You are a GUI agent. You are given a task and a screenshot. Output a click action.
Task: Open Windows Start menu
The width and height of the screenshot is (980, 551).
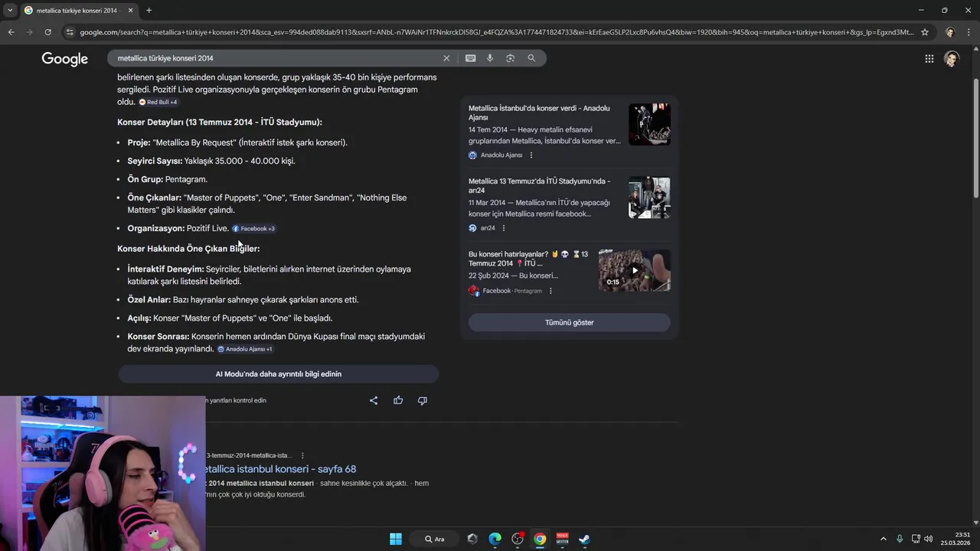pyautogui.click(x=396, y=539)
